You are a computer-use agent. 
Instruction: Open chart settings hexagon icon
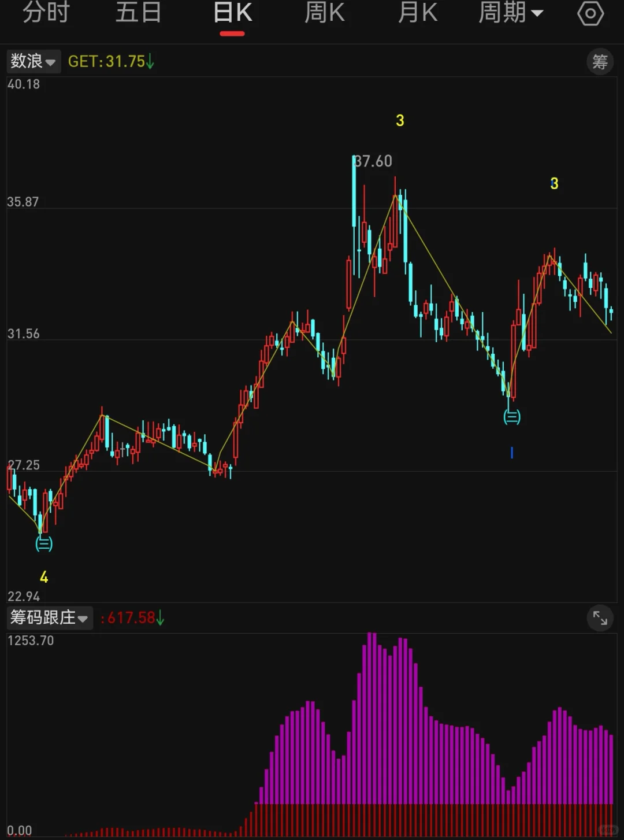click(x=590, y=13)
